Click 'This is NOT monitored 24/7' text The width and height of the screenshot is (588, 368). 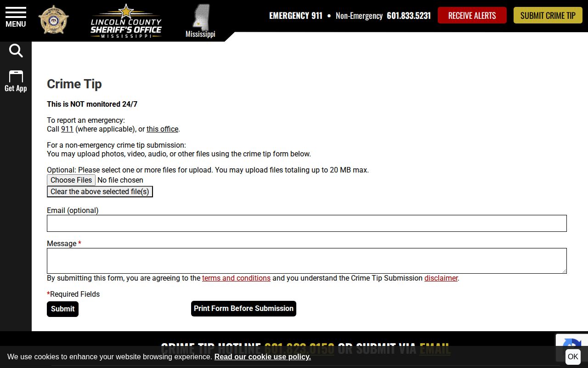coord(92,104)
